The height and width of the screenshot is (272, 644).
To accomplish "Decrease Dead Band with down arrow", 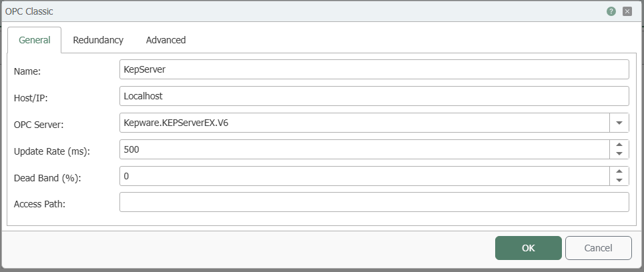I will [619, 181].
